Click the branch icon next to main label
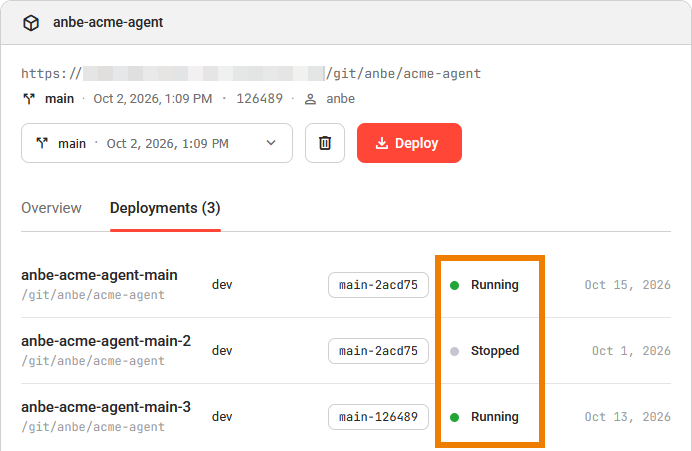The width and height of the screenshot is (692, 451). [x=29, y=99]
